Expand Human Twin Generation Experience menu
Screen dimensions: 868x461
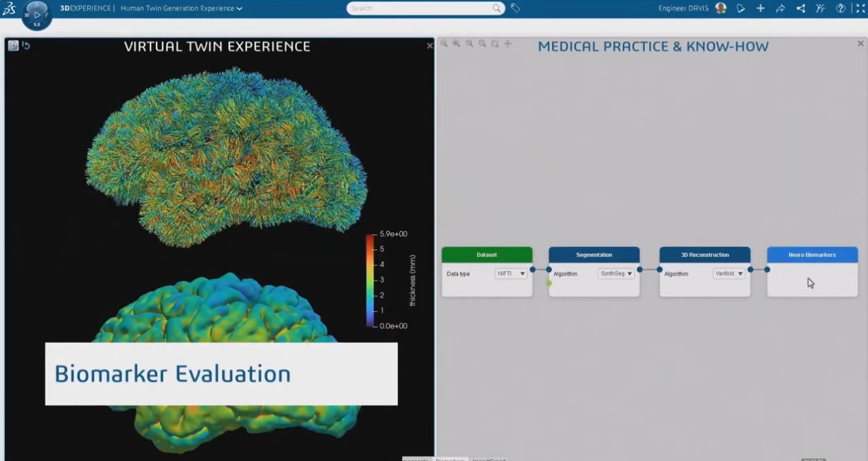181,8
